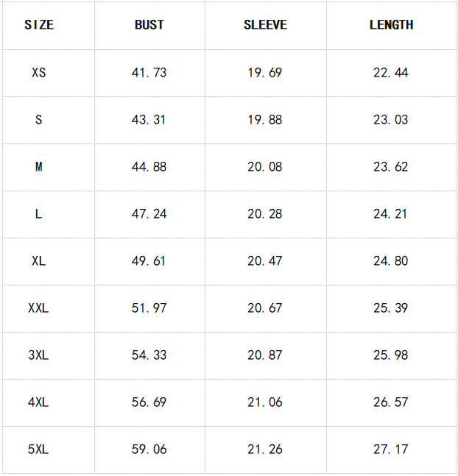
Task: Select the L size row label
Action: [x=39, y=214]
